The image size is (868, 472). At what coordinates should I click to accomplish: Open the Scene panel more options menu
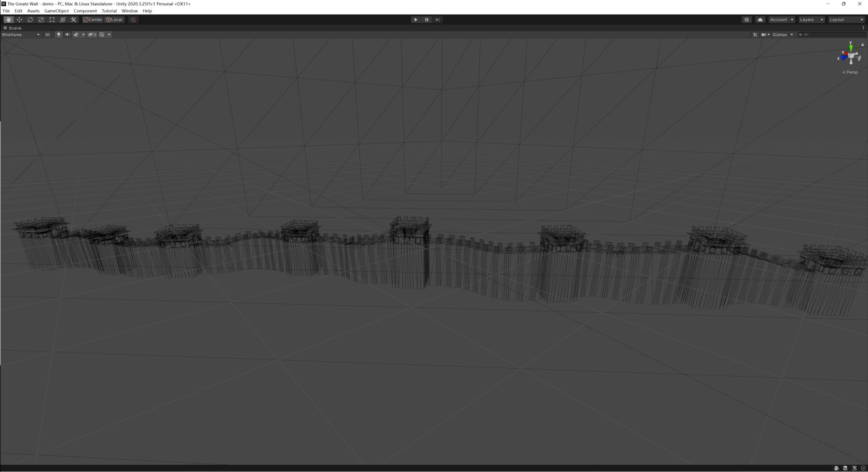863,28
